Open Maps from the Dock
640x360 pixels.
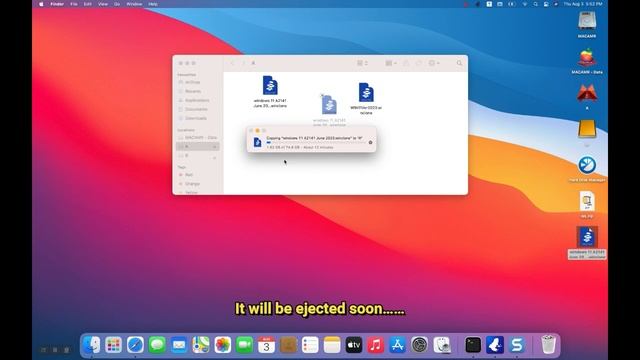[x=201, y=345]
